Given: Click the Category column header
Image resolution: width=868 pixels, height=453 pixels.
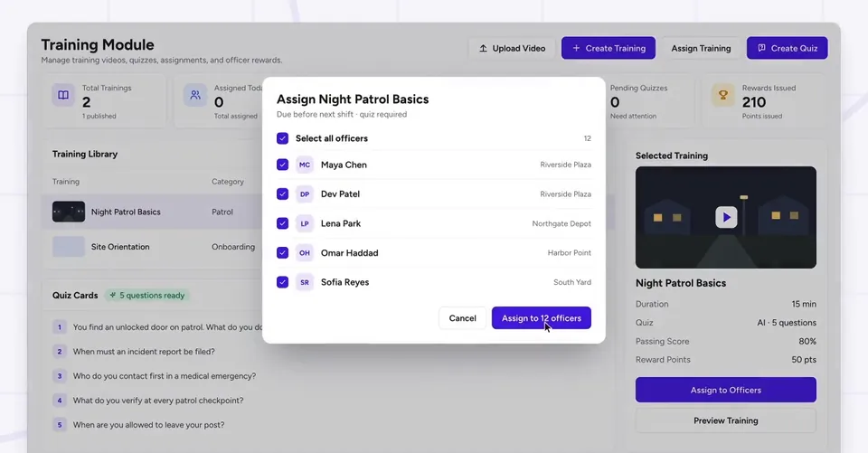Looking at the screenshot, I should point(228,181).
